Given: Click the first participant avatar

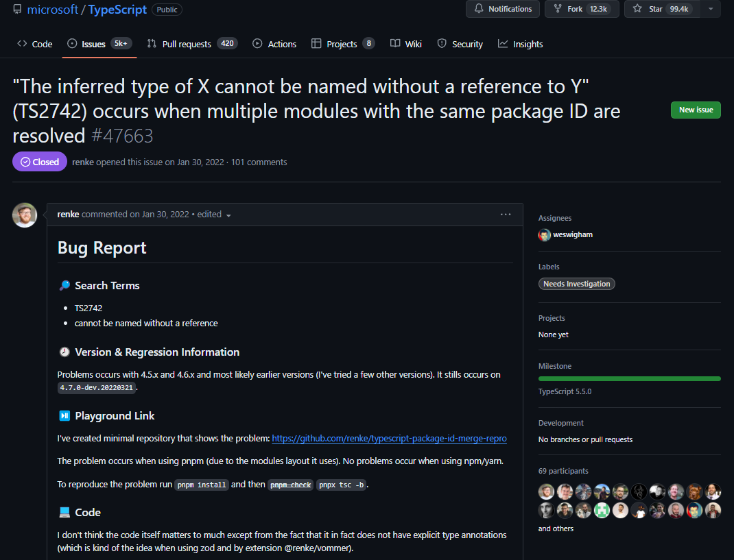Looking at the screenshot, I should coord(546,491).
